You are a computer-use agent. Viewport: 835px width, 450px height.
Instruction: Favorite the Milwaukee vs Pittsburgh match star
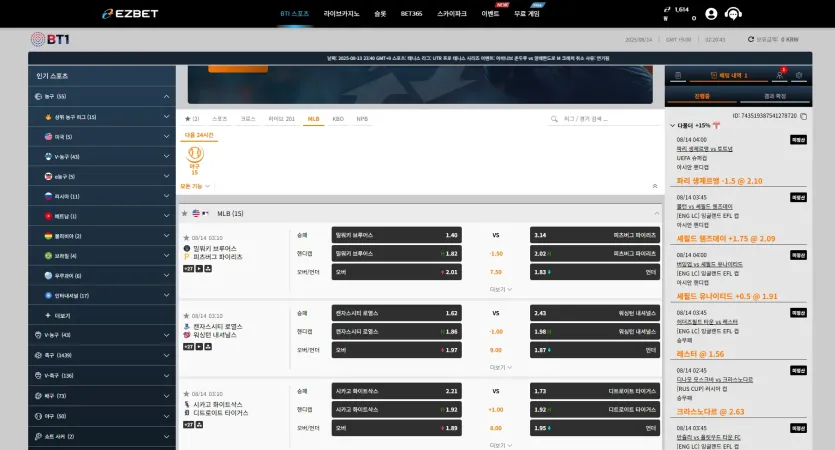point(186,238)
